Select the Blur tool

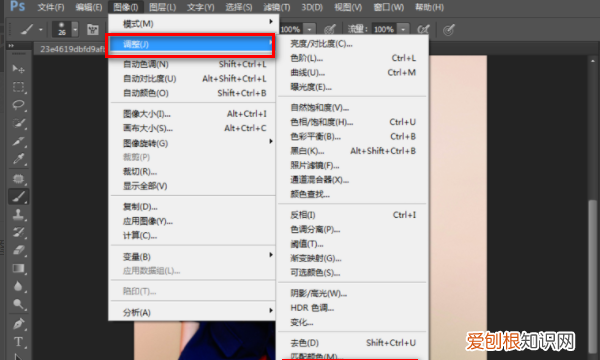tap(18, 286)
